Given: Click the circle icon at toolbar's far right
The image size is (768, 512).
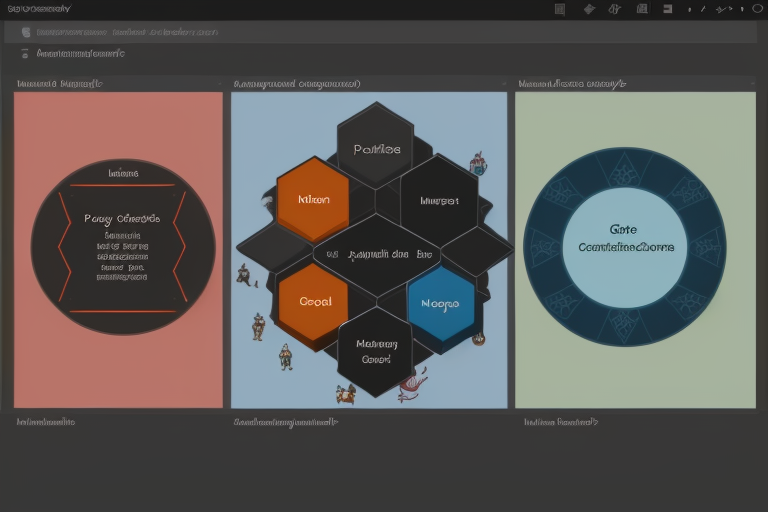Looking at the screenshot, I should (757, 9).
